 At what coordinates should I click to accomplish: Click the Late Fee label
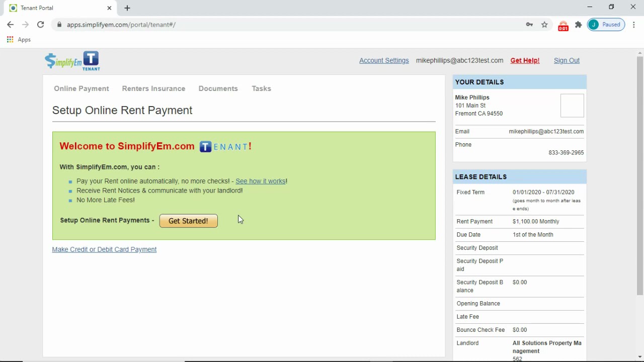[467, 317]
